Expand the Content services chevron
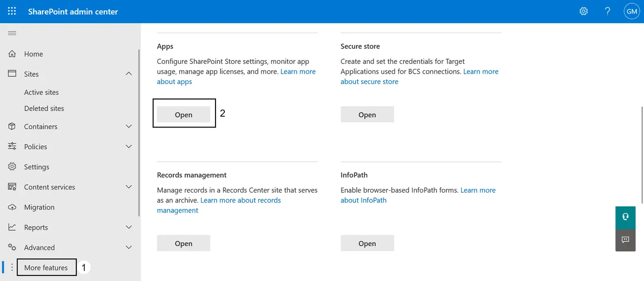 (129, 187)
